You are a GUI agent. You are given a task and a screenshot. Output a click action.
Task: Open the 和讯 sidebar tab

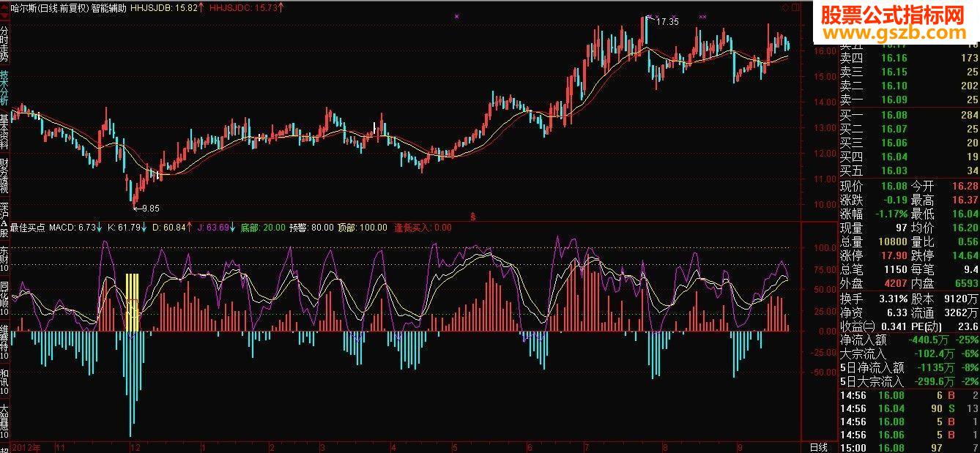coord(4,383)
